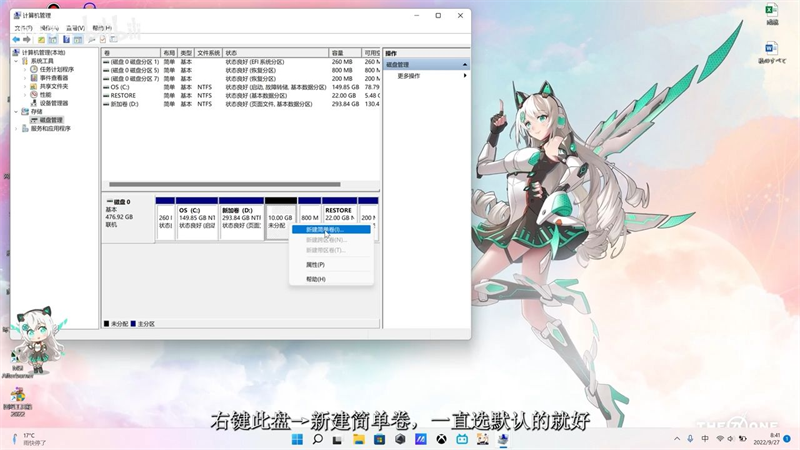Select 磁盘管理 in the tree
This screenshot has width=800, height=450.
[x=51, y=120]
